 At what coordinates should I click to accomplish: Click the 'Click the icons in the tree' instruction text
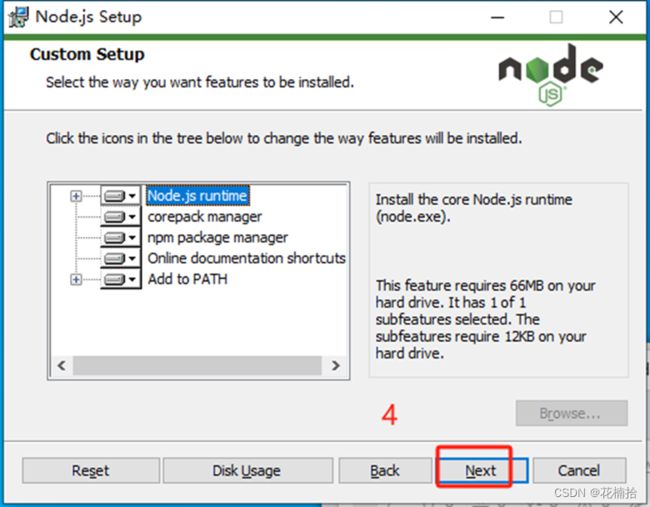284,138
